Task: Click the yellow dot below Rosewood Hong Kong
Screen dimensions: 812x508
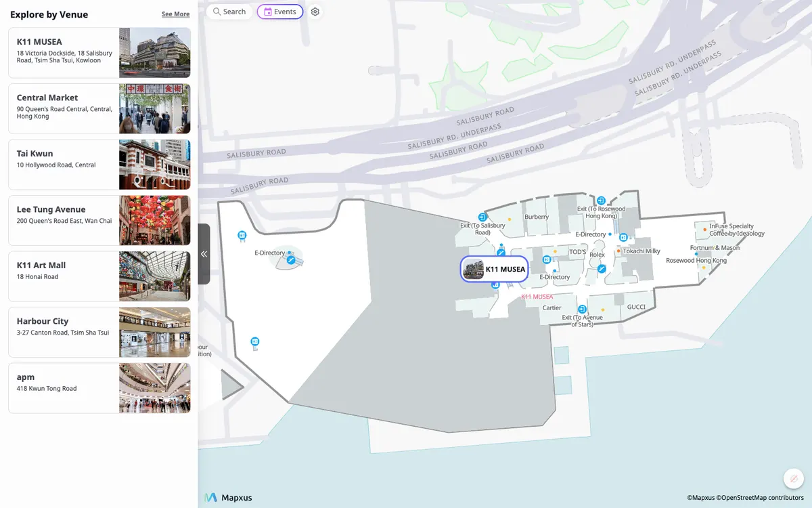Action: click(703, 268)
